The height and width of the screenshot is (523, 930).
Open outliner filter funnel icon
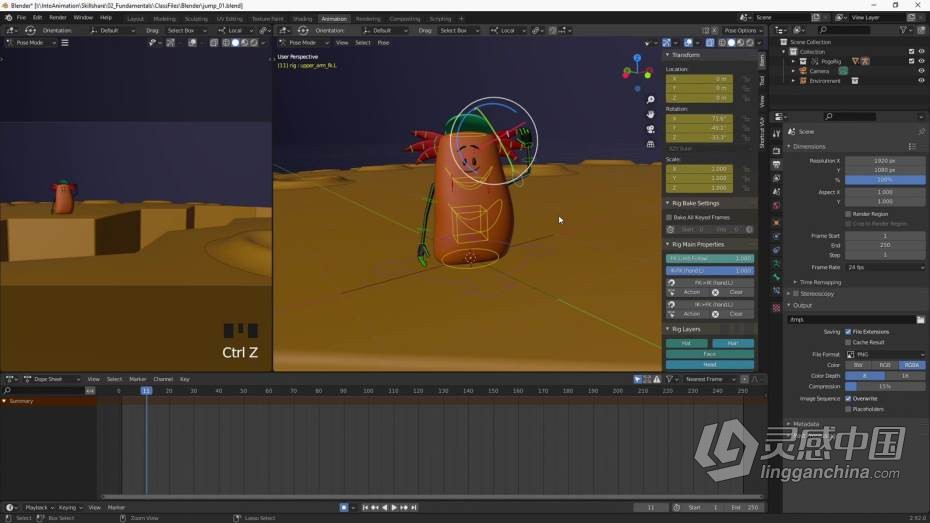pyautogui.click(x=903, y=30)
